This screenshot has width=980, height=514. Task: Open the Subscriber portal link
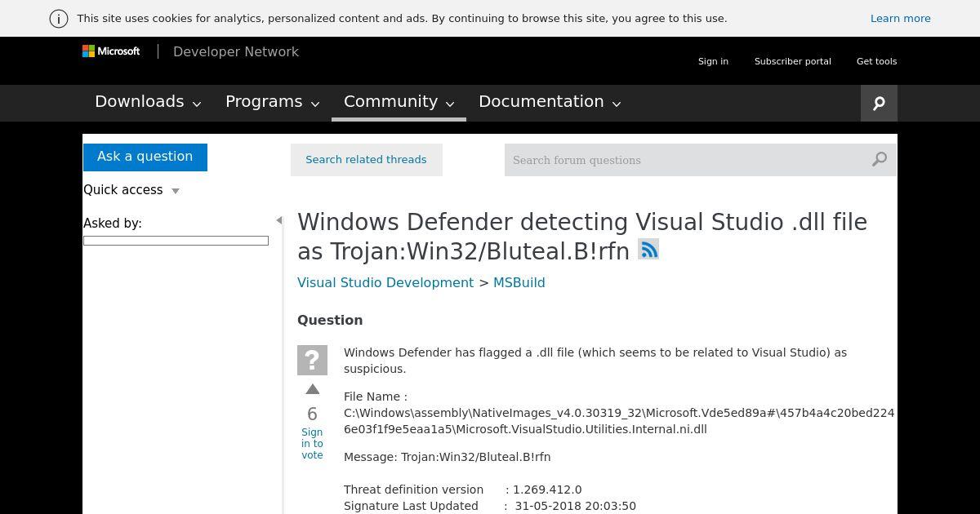pyautogui.click(x=793, y=61)
